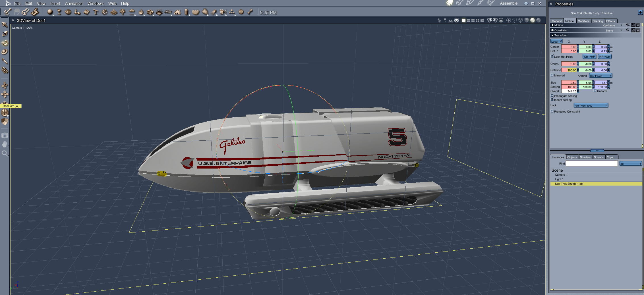The width and height of the screenshot is (644, 295).
Task: Select Camera 1 in Scene list
Action: pos(596,175)
